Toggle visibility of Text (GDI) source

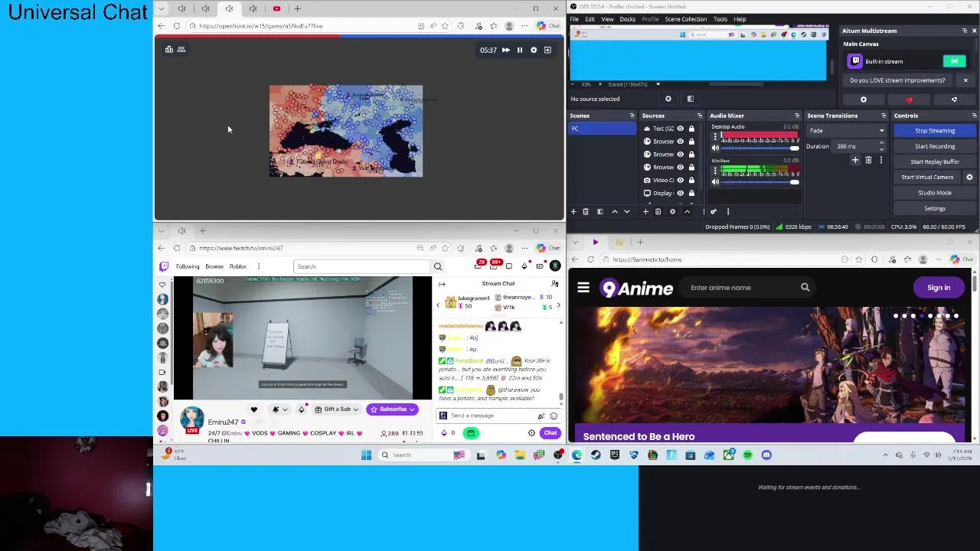(x=680, y=129)
